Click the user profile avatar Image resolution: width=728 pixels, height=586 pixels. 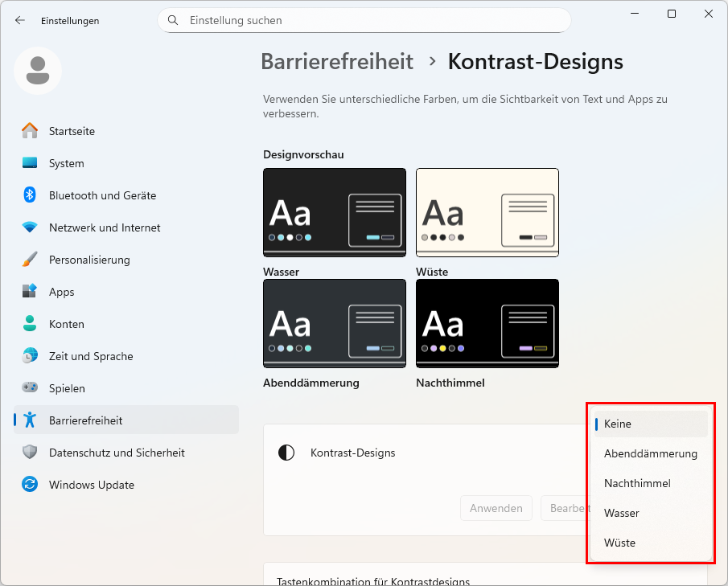pyautogui.click(x=38, y=71)
